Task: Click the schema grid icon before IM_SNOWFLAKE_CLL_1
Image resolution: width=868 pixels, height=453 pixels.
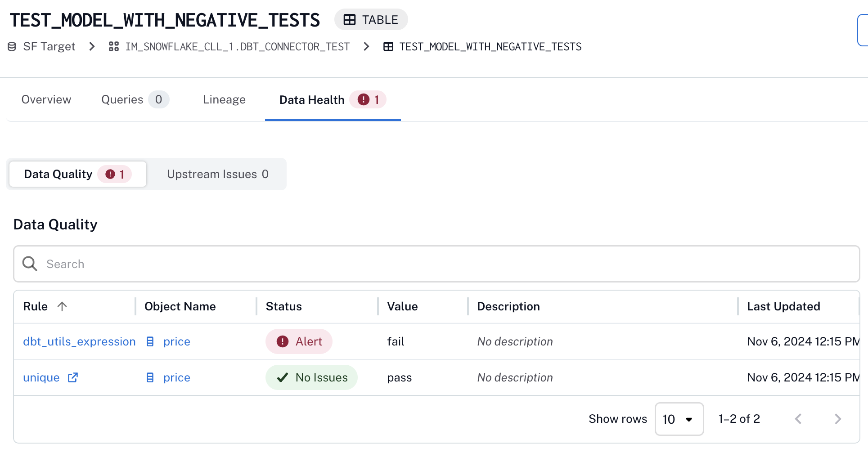Action: [114, 47]
